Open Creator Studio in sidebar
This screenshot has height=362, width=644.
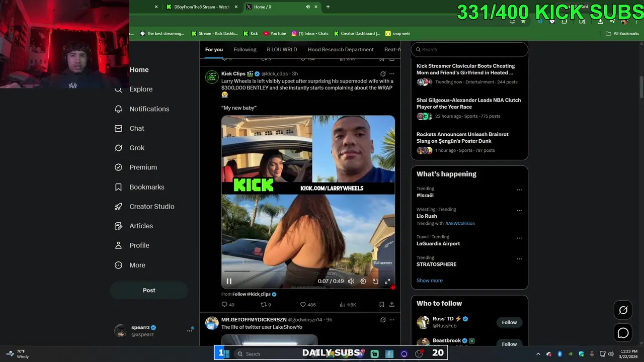point(144,207)
